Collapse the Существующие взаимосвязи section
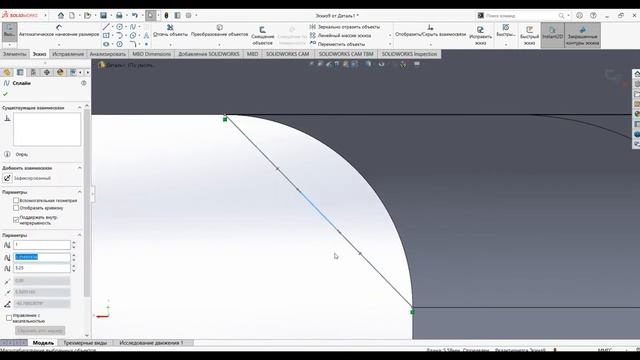 pyautogui.click(x=80, y=108)
